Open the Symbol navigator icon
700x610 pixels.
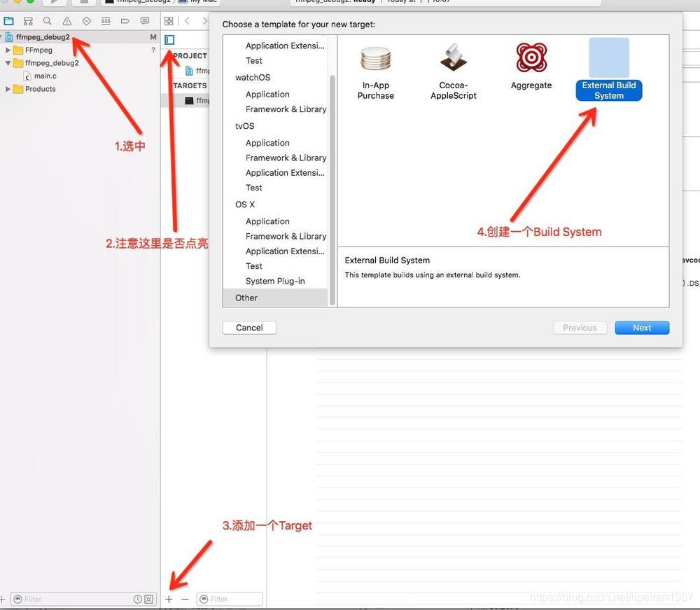(28, 21)
